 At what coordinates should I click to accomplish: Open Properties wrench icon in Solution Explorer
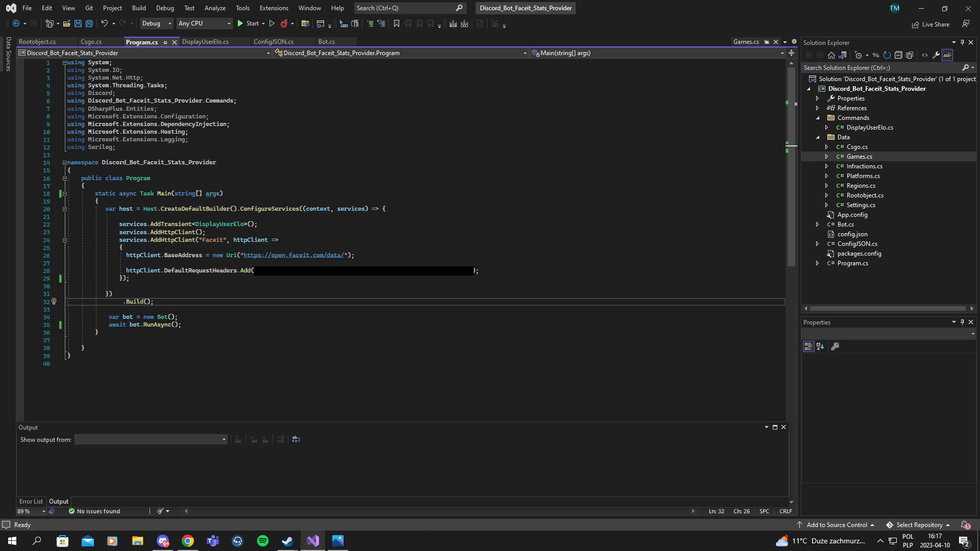tap(936, 55)
